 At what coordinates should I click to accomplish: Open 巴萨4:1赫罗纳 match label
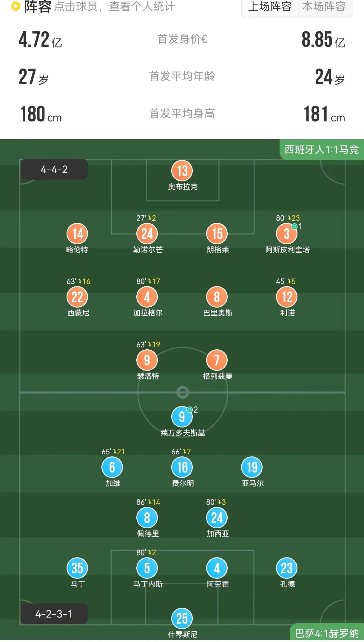click(327, 633)
